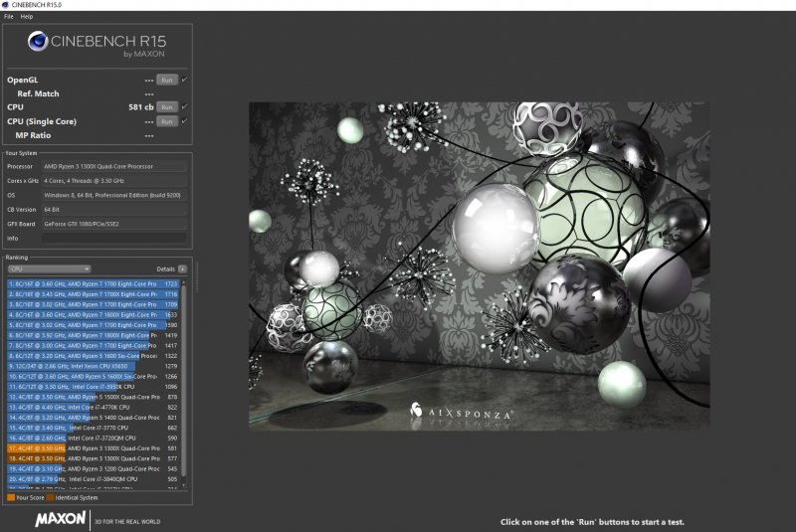Open the File menu
796x532 pixels.
9,17
